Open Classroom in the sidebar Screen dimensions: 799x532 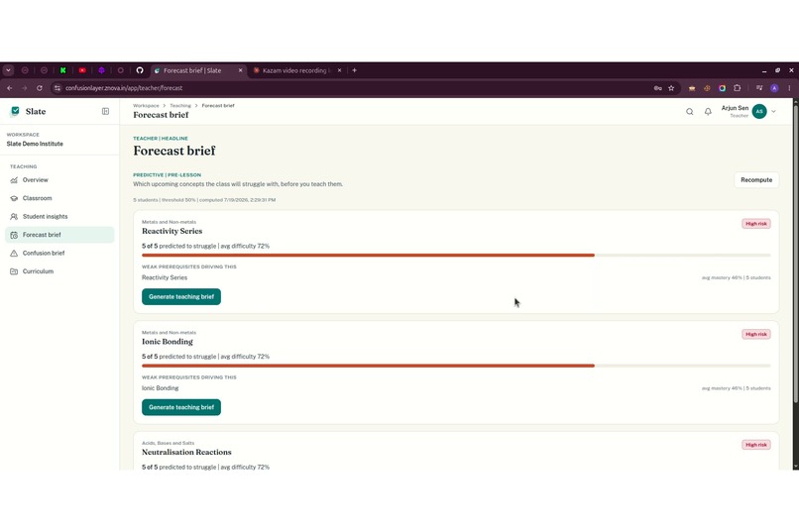pos(59,198)
